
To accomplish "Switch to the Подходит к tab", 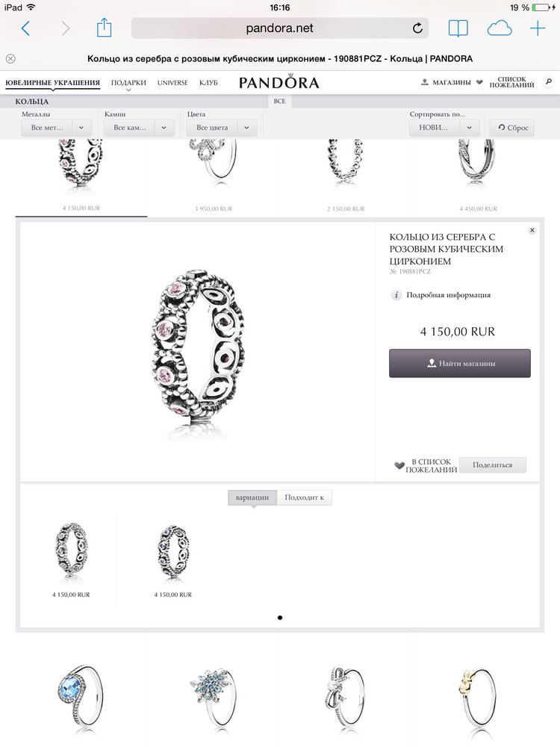I will [305, 498].
